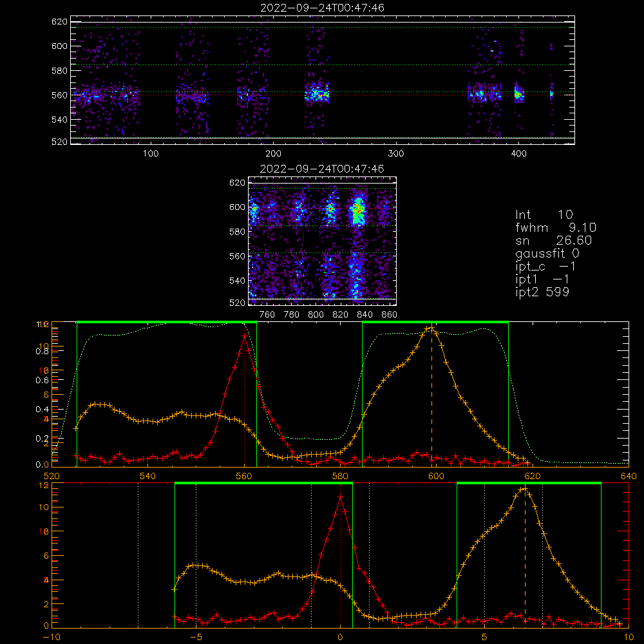
Task: Click the orange dashed peak line in bottom plot
Action: [525, 558]
